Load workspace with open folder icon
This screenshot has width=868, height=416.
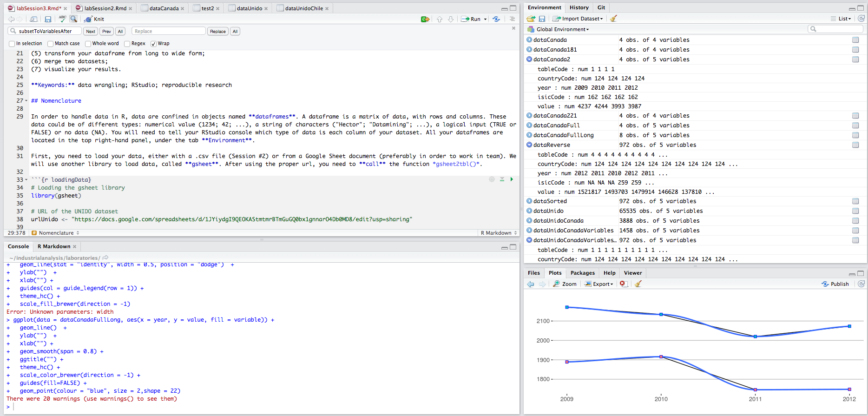pyautogui.click(x=531, y=19)
